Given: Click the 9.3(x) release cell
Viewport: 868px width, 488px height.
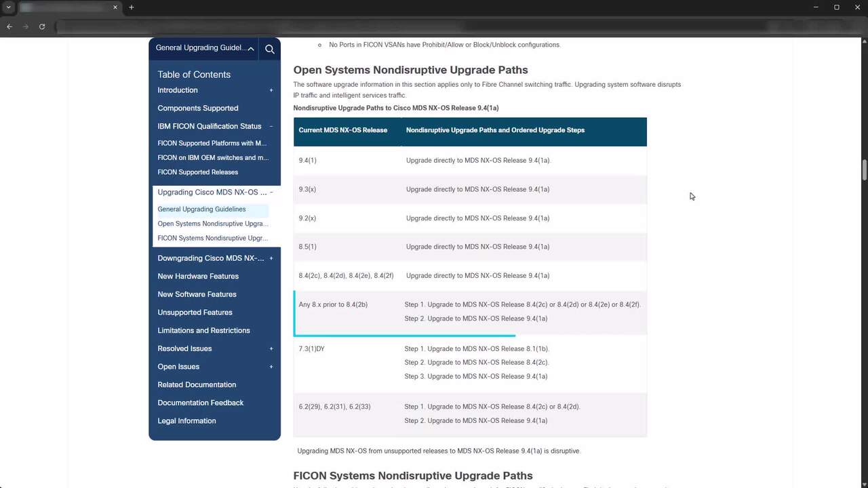Looking at the screenshot, I should pos(307,189).
